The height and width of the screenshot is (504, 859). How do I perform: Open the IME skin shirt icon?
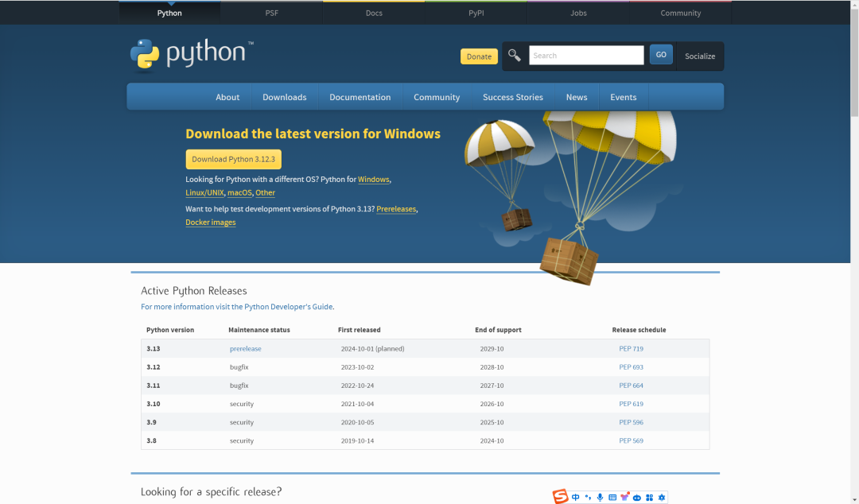tap(624, 497)
